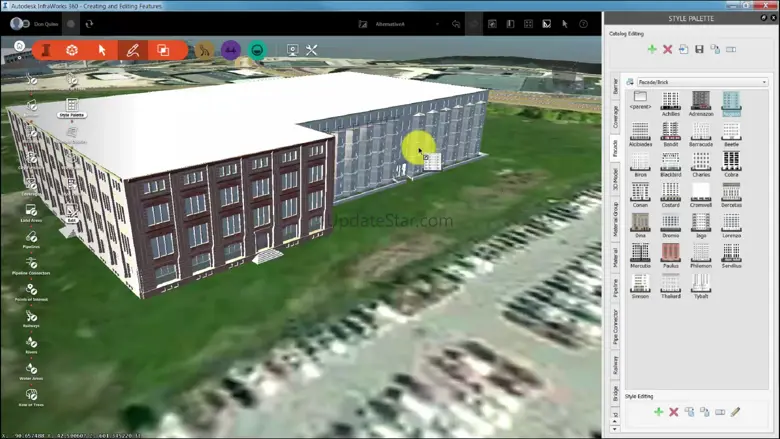Click the Rivers tool icon
Image resolution: width=780 pixels, height=439 pixels.
point(31,342)
